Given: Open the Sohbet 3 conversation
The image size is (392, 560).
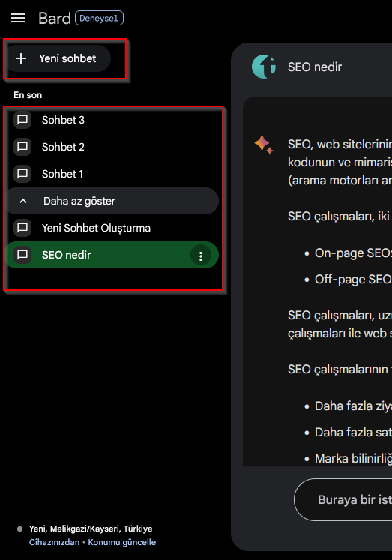Looking at the screenshot, I should click(112, 120).
